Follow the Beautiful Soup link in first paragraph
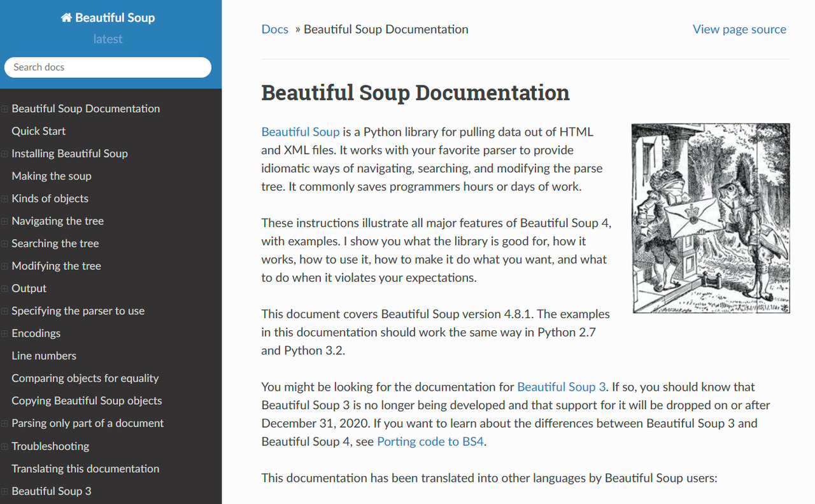Image resolution: width=815 pixels, height=504 pixels. coord(301,132)
